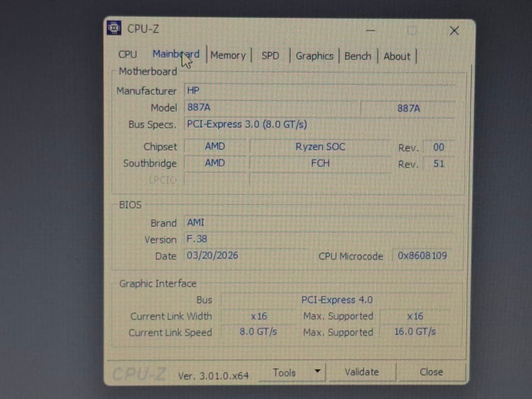This screenshot has height=399, width=532.
Task: Click the "Chipset" label
Action: click(x=160, y=146)
